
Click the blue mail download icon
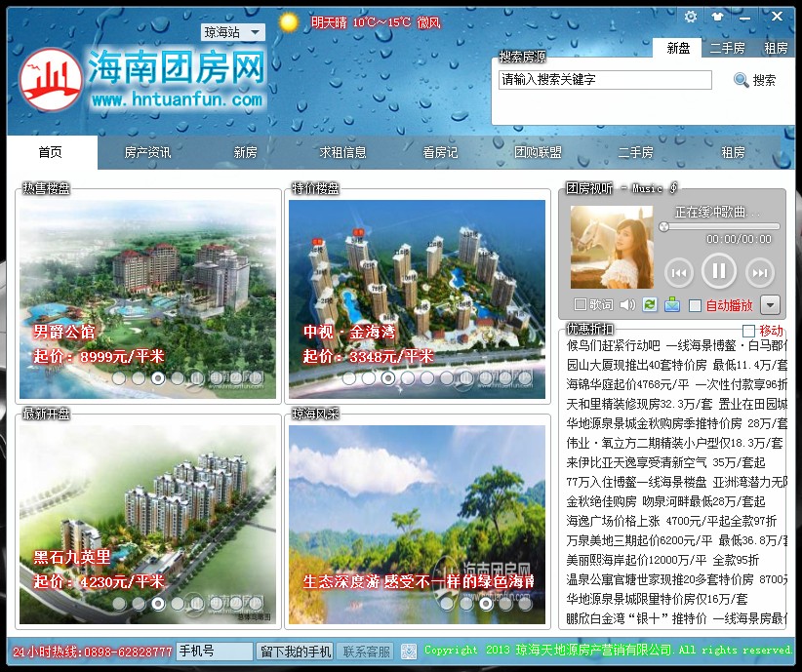point(672,305)
